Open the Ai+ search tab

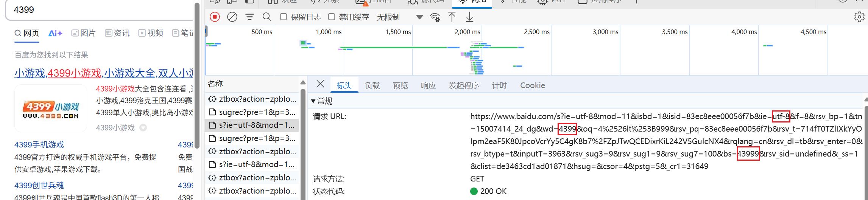[55, 33]
